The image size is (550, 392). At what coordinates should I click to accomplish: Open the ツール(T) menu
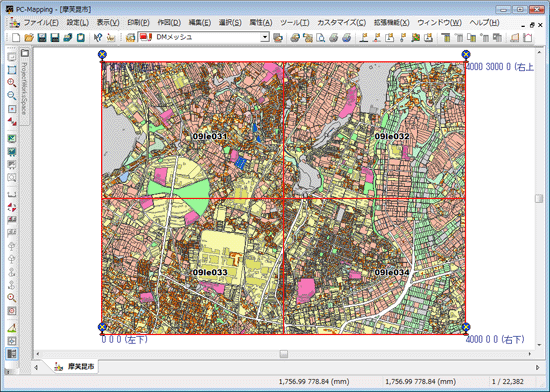pyautogui.click(x=294, y=23)
